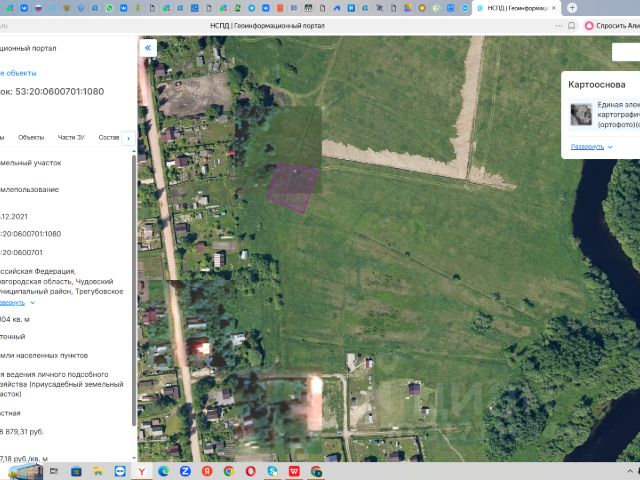
Task: Open Google Chrome from the taskbar
Action: [x=229, y=471]
